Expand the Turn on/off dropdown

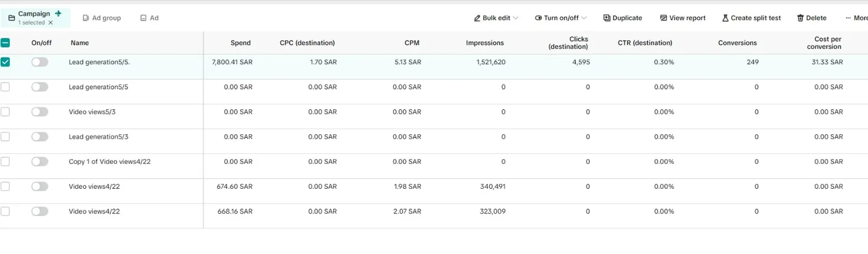(x=560, y=18)
